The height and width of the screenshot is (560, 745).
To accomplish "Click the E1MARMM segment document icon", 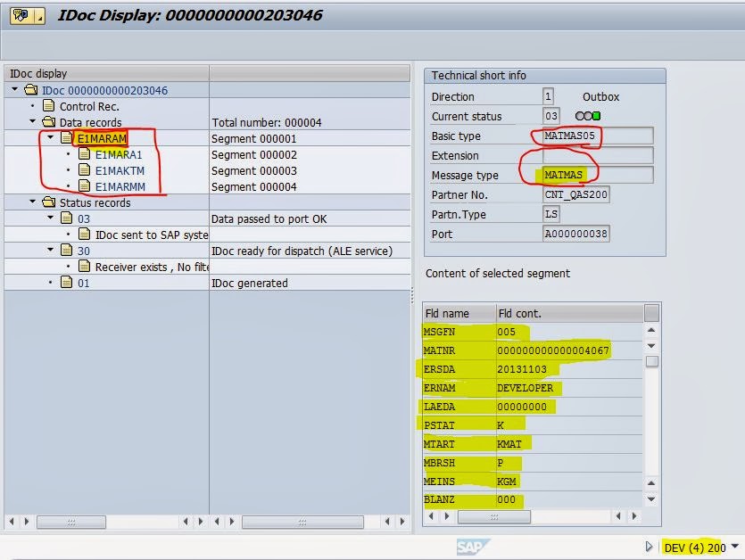I will tap(85, 186).
